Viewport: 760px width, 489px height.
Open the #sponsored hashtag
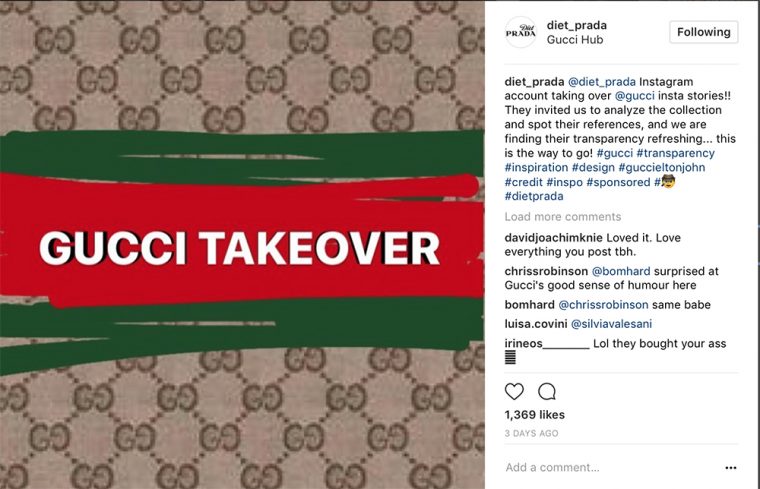618,182
